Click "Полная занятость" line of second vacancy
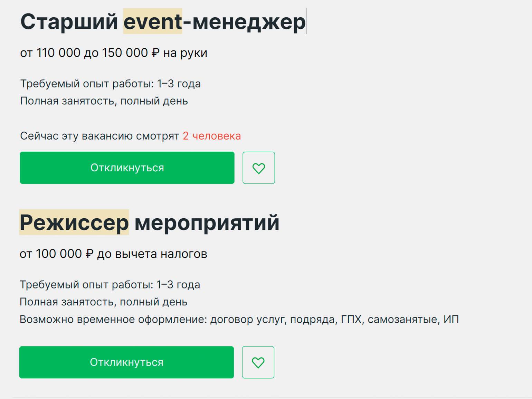Screen dimensions: 532x399 pyautogui.click(x=103, y=302)
